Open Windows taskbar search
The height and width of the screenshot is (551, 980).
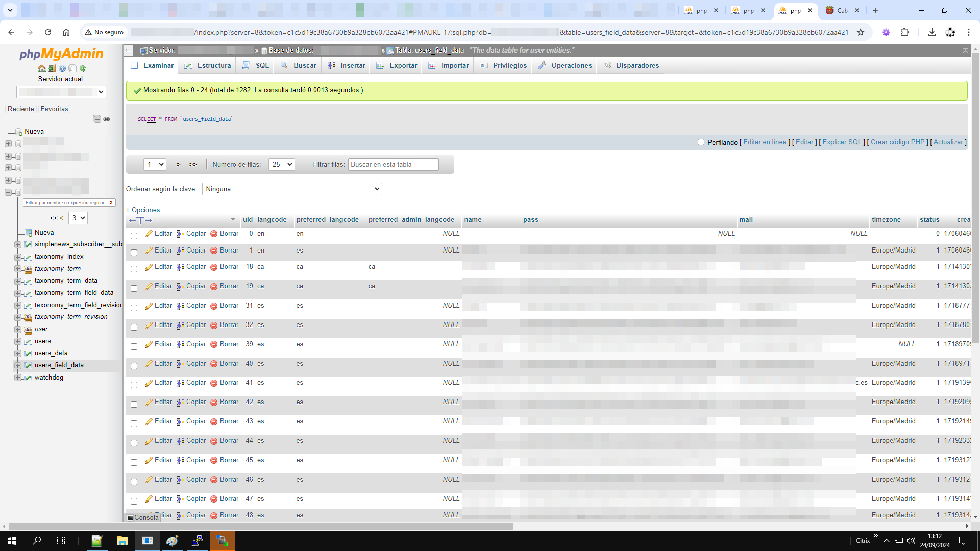pos(37,541)
